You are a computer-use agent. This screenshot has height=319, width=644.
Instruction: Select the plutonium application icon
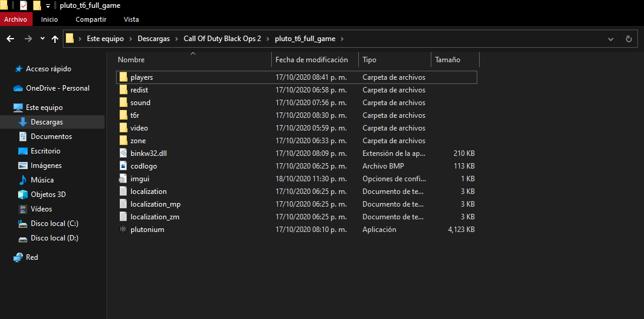point(123,230)
